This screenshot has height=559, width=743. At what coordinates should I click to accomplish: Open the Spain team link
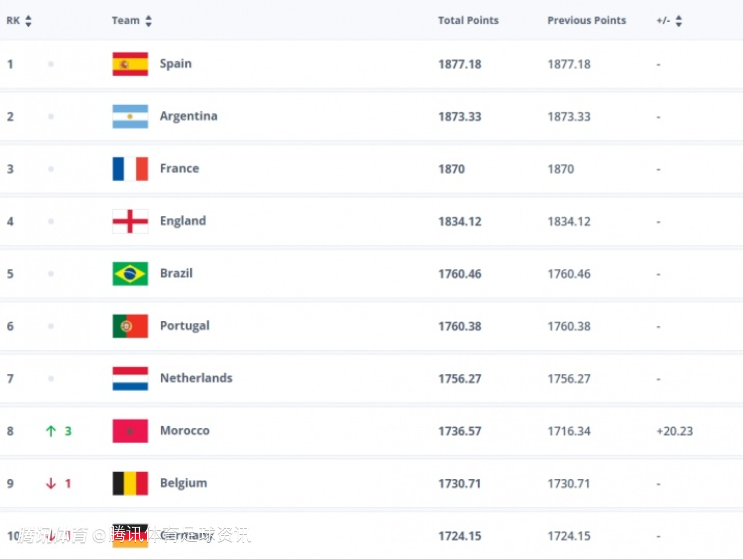(176, 64)
